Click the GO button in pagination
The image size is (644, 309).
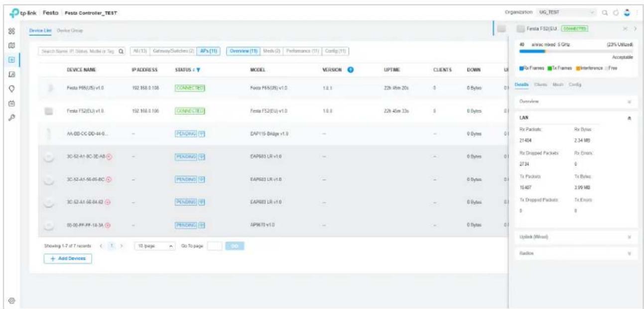tap(236, 246)
